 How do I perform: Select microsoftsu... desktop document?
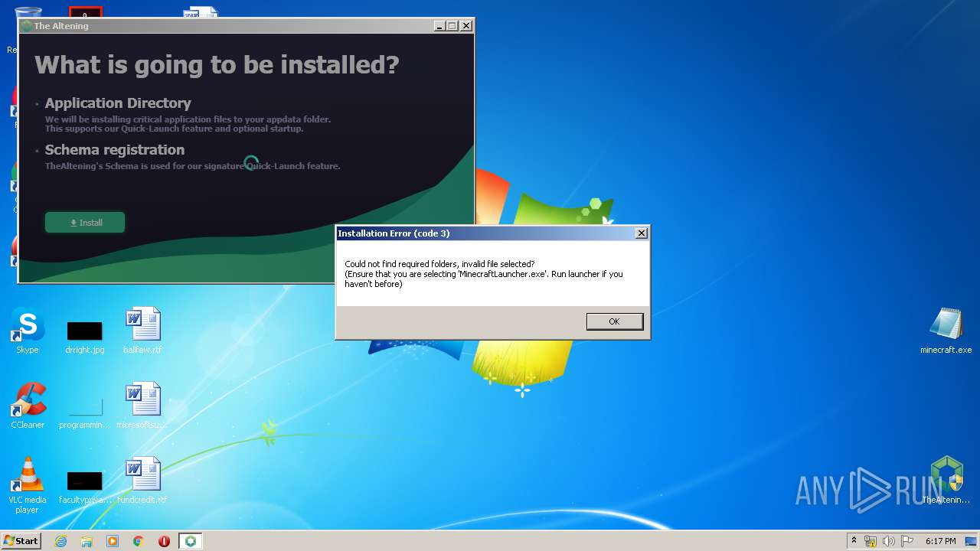[142, 406]
